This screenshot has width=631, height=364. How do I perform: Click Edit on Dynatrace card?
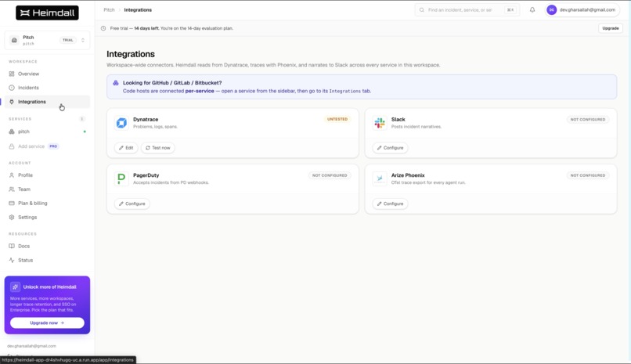coord(126,148)
